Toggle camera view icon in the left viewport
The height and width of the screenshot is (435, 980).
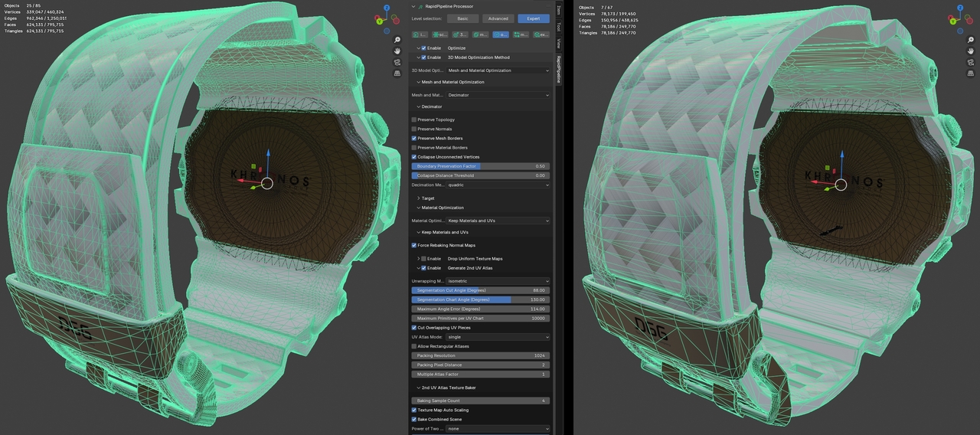pos(397,62)
